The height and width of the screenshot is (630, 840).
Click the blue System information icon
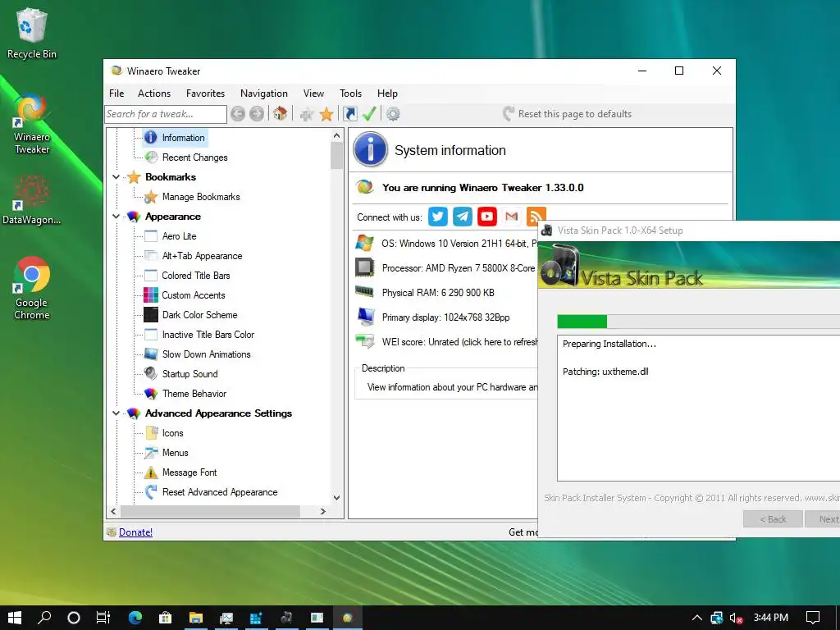(x=370, y=149)
